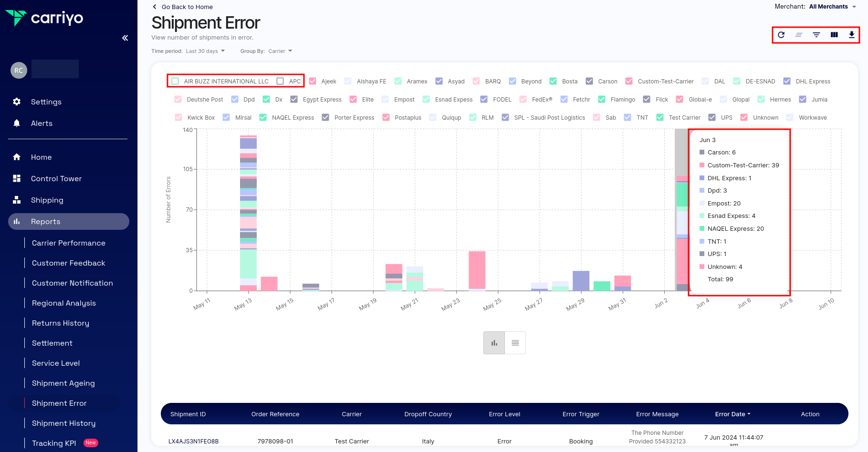Click the greyed lines icon in the toolbar
This screenshot has width=868, height=452.
point(799,35)
